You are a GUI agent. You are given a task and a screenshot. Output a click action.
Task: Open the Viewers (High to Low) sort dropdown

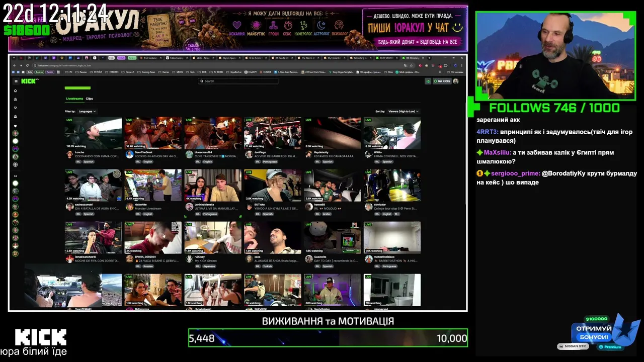click(x=403, y=111)
